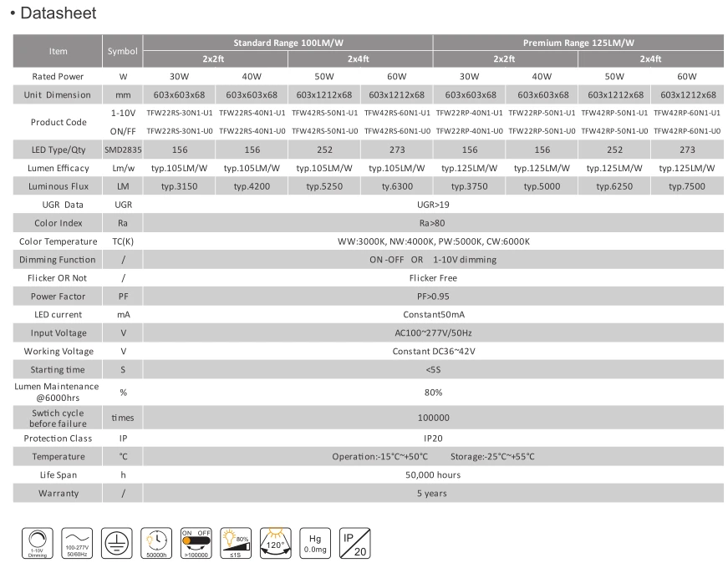The height and width of the screenshot is (568, 728).
Task: Click the Luminous Flux row label
Action: pos(58,186)
